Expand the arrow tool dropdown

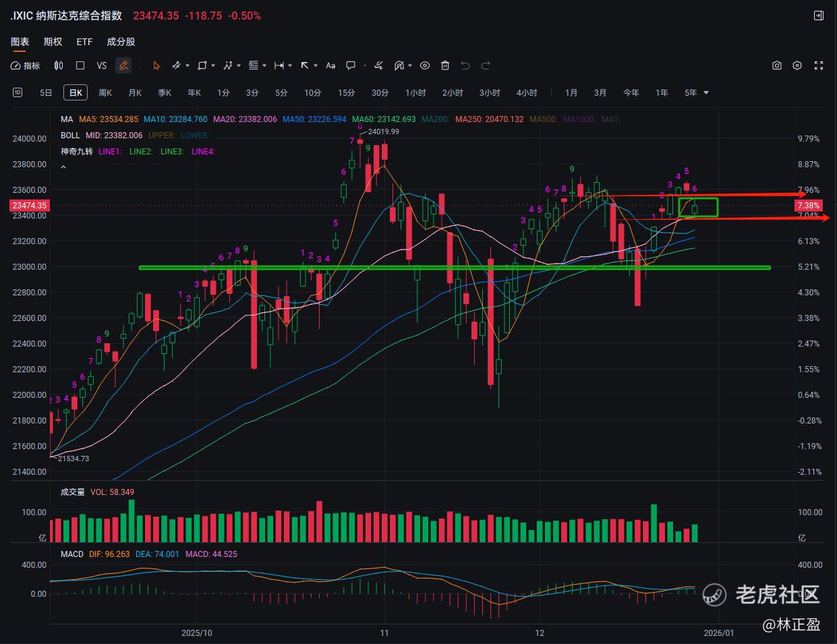(x=316, y=65)
